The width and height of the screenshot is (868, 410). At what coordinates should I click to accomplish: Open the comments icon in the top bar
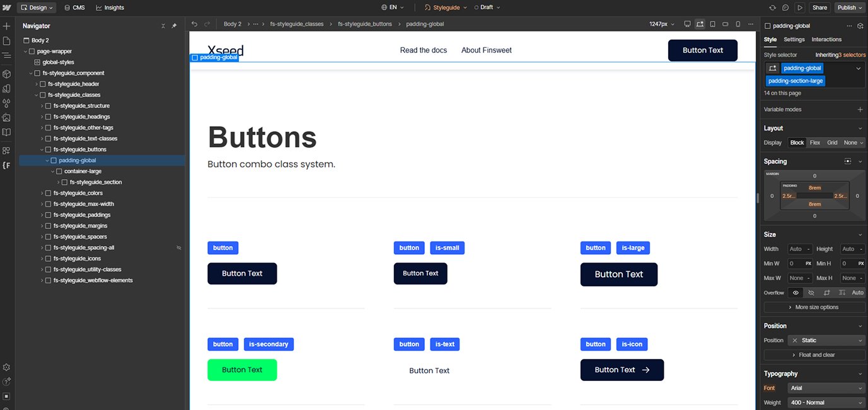pos(785,7)
